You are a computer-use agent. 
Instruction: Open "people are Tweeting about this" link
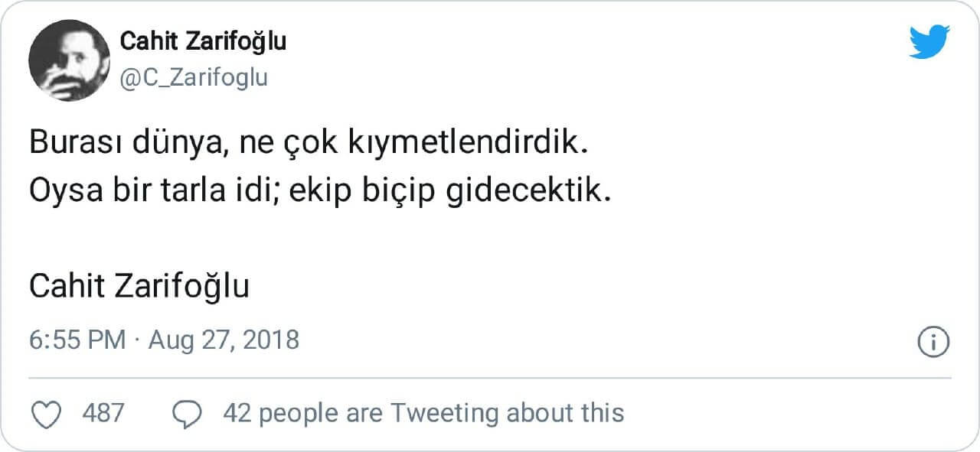coord(443,413)
